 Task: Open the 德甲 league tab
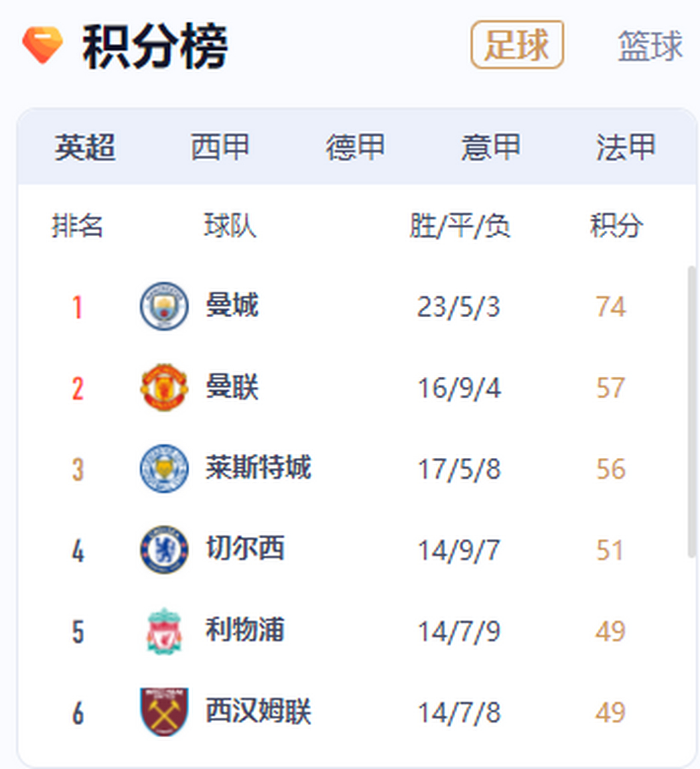tap(355, 147)
